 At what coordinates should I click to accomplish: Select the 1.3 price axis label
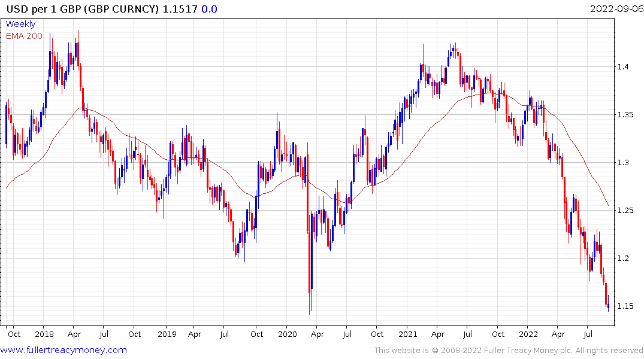(x=623, y=163)
